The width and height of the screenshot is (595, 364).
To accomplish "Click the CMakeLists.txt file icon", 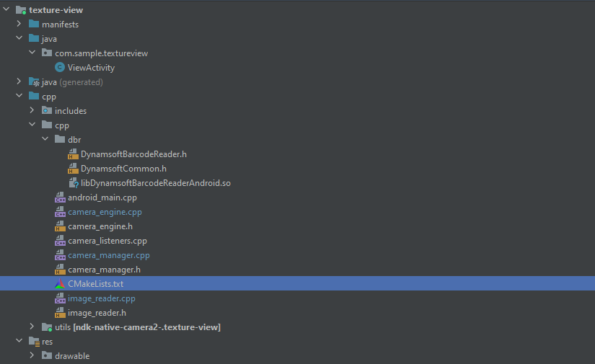I will tap(60, 284).
